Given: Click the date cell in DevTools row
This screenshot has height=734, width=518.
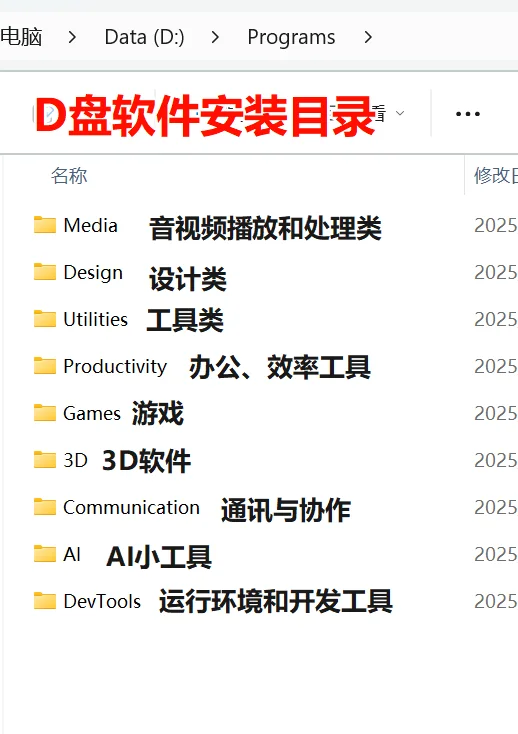Looking at the screenshot, I should 496,602.
